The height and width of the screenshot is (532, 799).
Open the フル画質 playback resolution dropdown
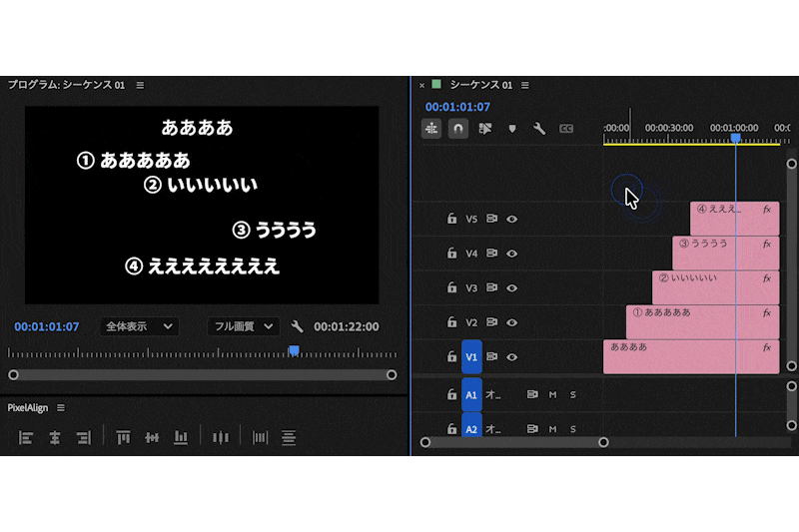[x=244, y=326]
